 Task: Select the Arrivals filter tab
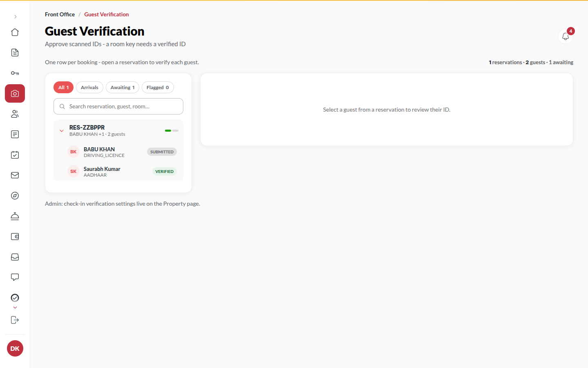point(89,88)
